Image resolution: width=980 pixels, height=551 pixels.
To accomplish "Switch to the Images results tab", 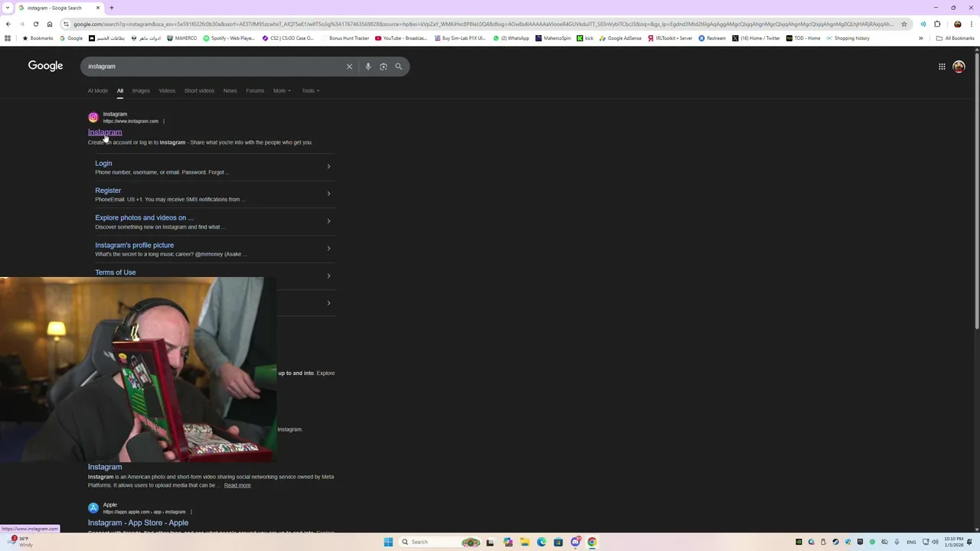I will pos(141,90).
